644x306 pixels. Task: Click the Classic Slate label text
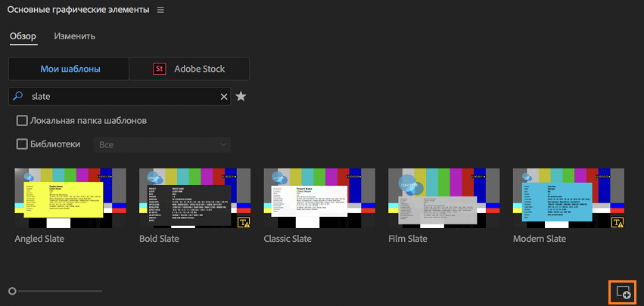click(288, 239)
